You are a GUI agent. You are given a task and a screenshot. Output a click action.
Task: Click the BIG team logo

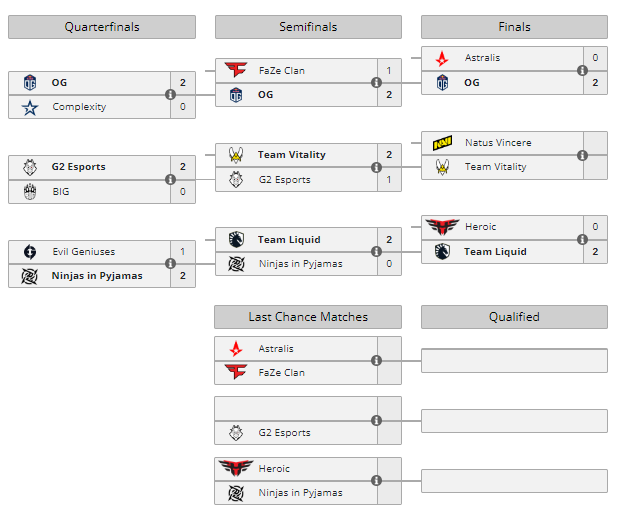(x=29, y=191)
